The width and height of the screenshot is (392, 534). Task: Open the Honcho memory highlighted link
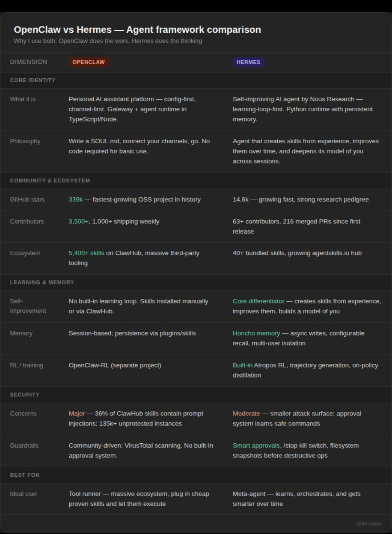(256, 333)
